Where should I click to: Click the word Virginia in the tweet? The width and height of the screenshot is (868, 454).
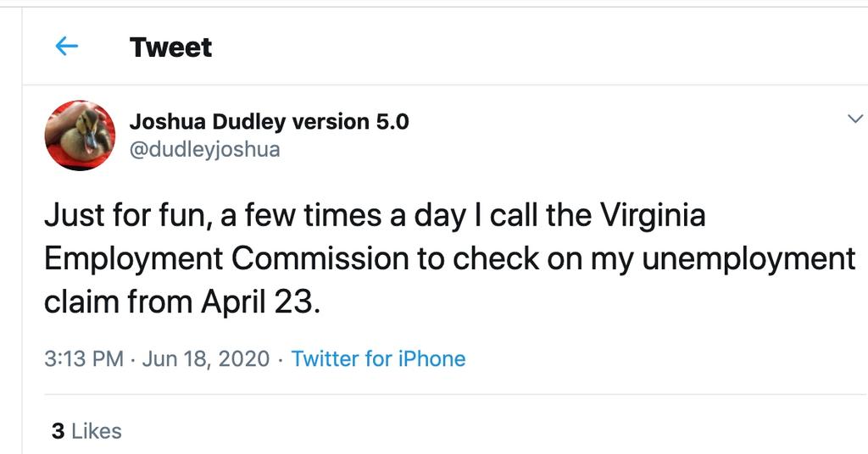pos(652,217)
